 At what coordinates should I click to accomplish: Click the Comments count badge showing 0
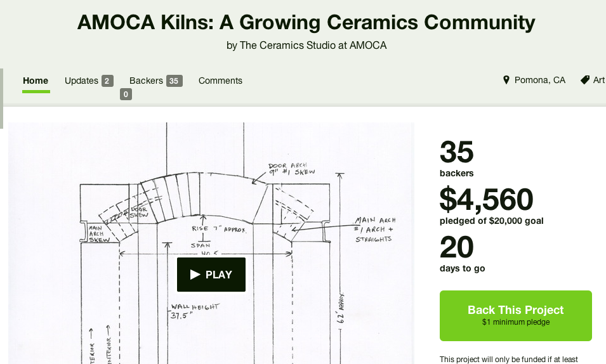(126, 94)
